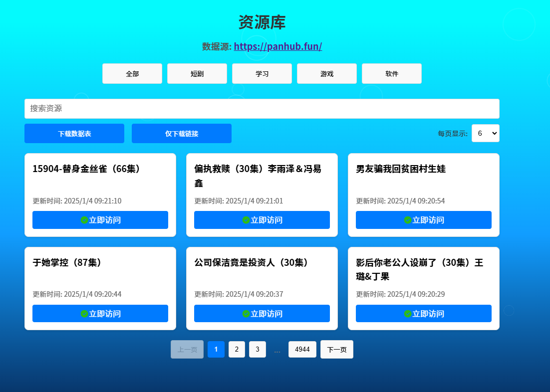Click update time 2025/1/4 09:20:37

click(x=255, y=294)
